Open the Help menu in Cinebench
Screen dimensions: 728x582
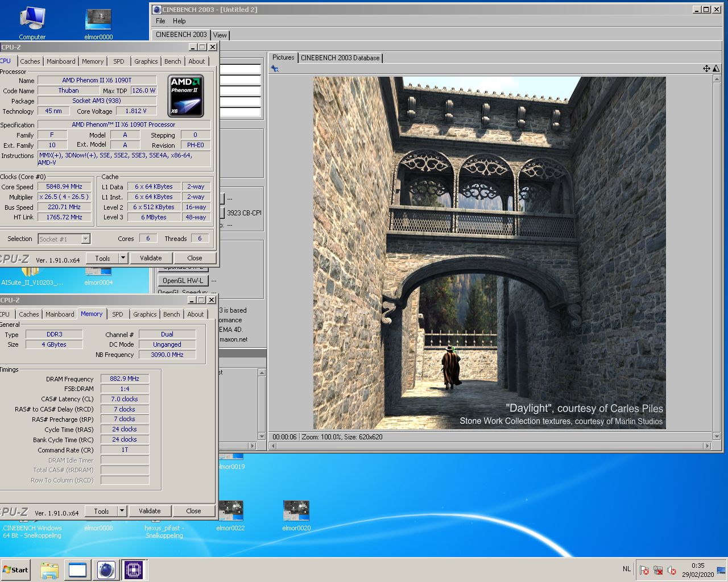click(179, 21)
